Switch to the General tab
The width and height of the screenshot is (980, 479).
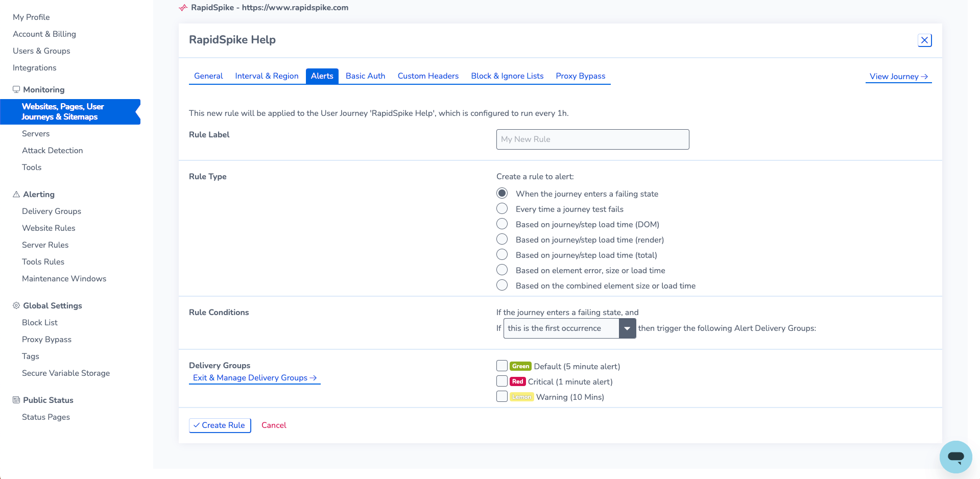[208, 76]
